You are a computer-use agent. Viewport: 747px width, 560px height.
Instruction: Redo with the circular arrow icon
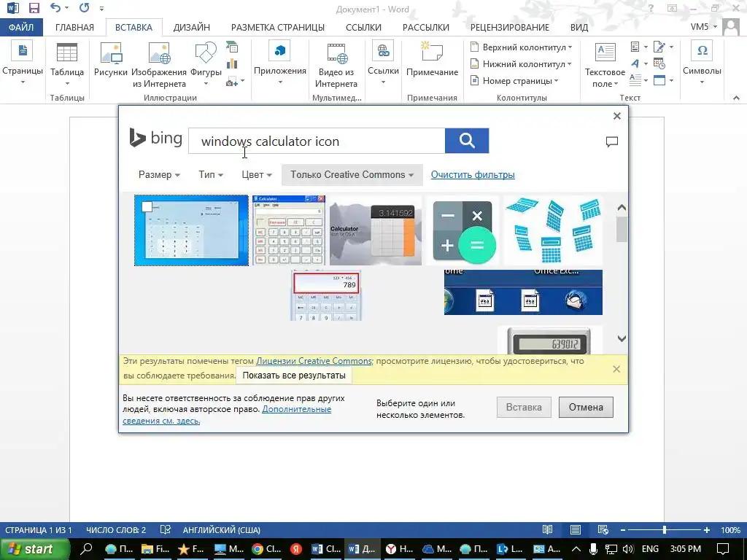click(x=85, y=7)
